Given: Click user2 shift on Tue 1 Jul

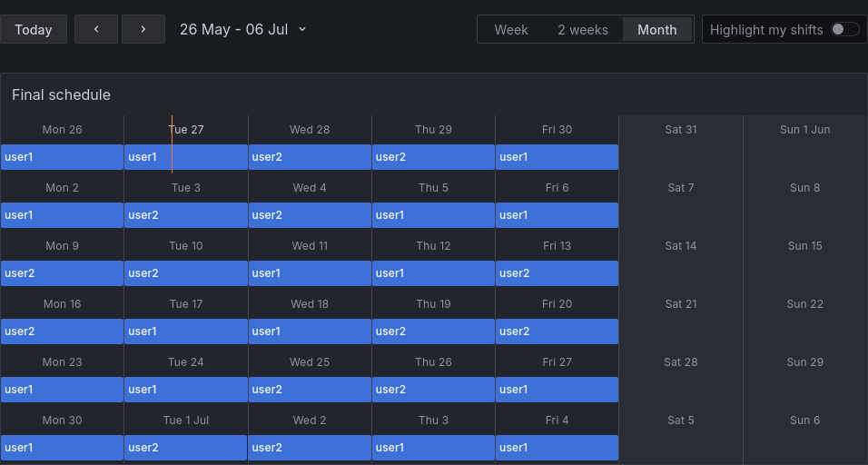Looking at the screenshot, I should 186,448.
